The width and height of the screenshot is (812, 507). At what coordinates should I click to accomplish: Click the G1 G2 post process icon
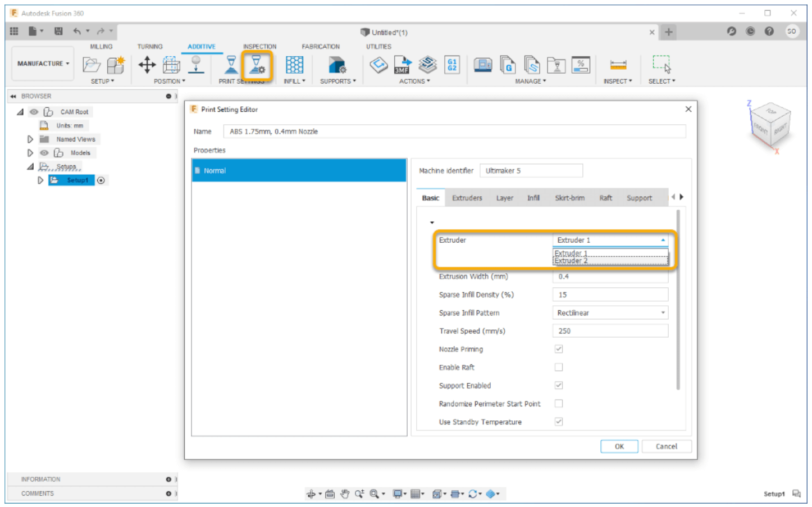(x=452, y=65)
